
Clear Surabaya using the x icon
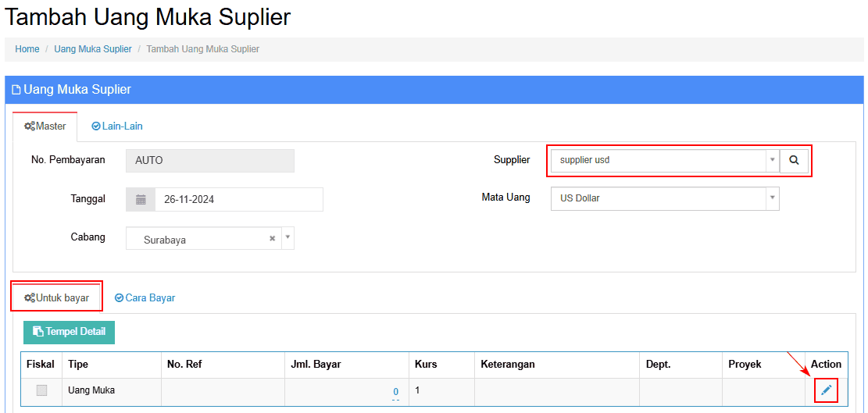click(x=272, y=239)
